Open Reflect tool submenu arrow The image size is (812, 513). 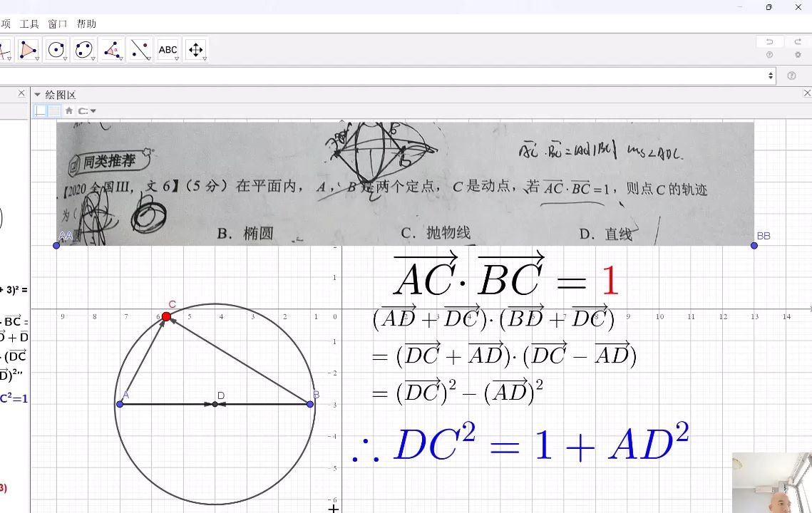point(149,59)
